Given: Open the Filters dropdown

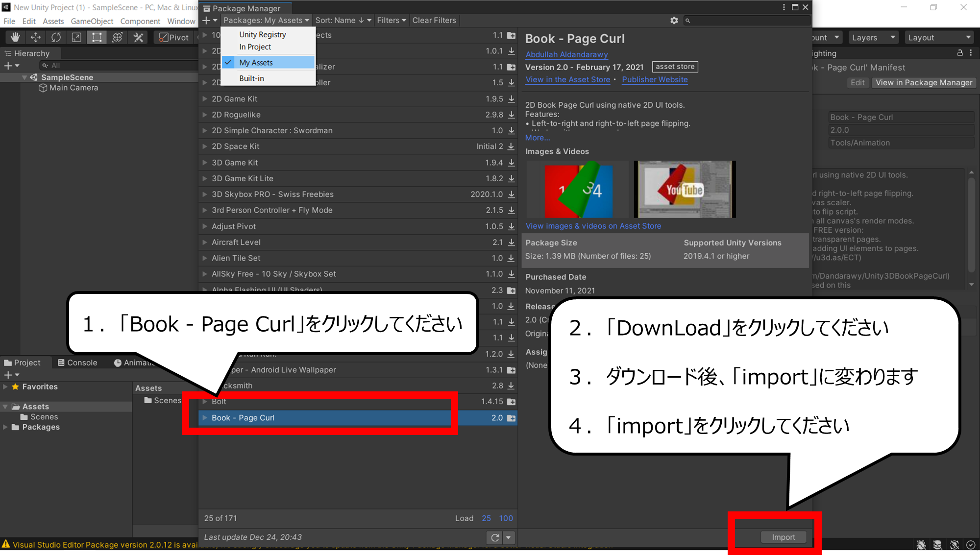Looking at the screenshot, I should 391,20.
